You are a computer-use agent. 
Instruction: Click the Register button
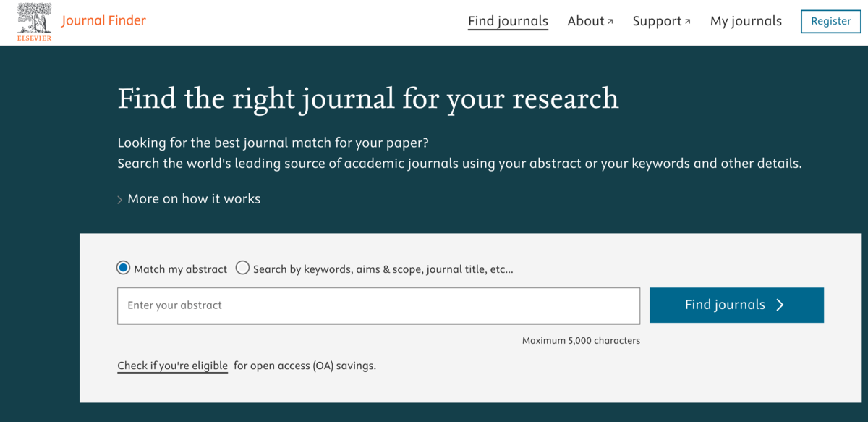coord(830,21)
